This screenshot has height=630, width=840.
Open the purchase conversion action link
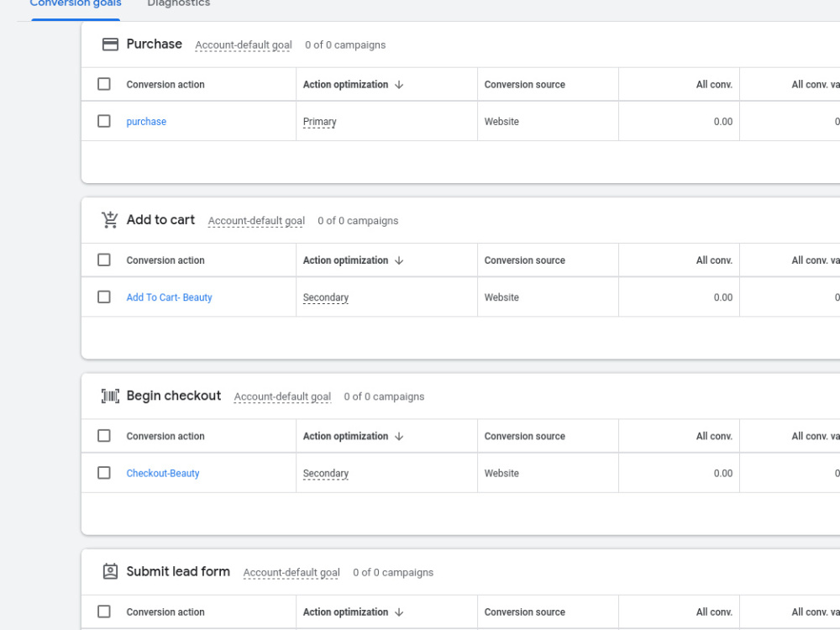tap(146, 122)
